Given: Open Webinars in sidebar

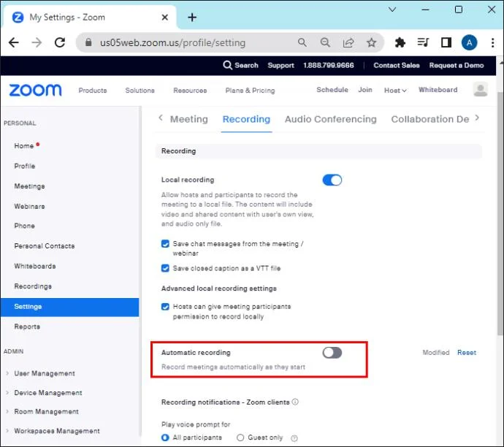Looking at the screenshot, I should (29, 206).
